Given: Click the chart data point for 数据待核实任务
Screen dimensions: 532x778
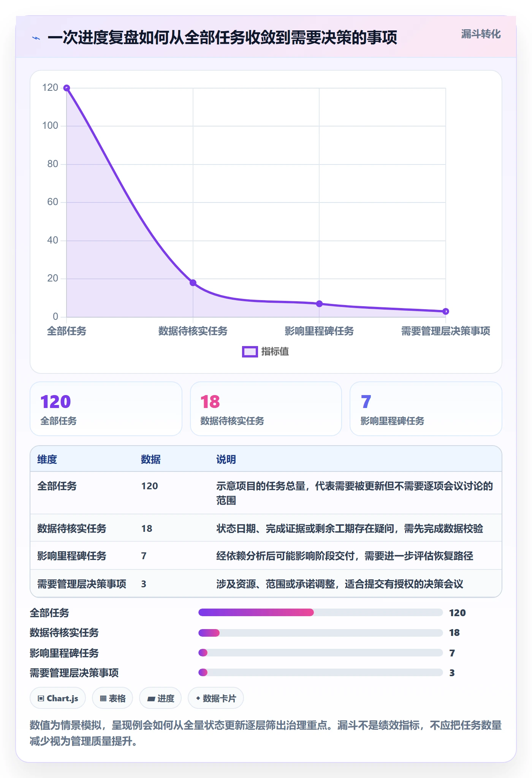Looking at the screenshot, I should click(x=193, y=283).
